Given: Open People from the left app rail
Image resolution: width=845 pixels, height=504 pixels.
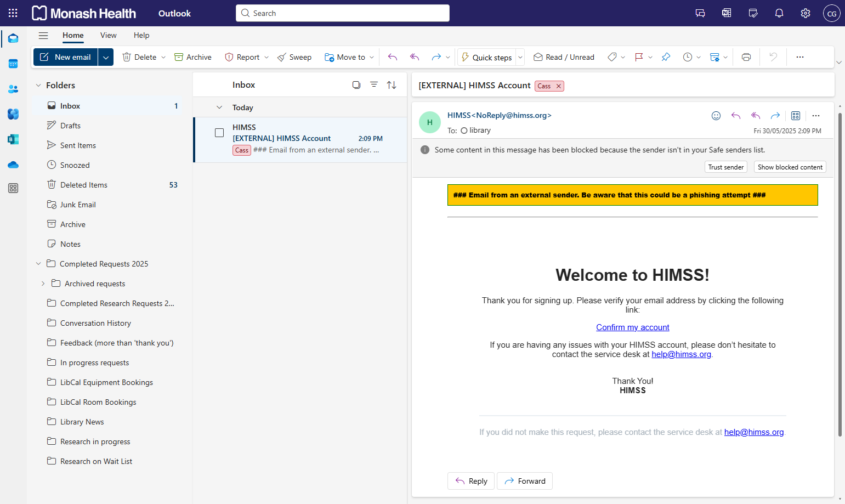Looking at the screenshot, I should [x=13, y=89].
